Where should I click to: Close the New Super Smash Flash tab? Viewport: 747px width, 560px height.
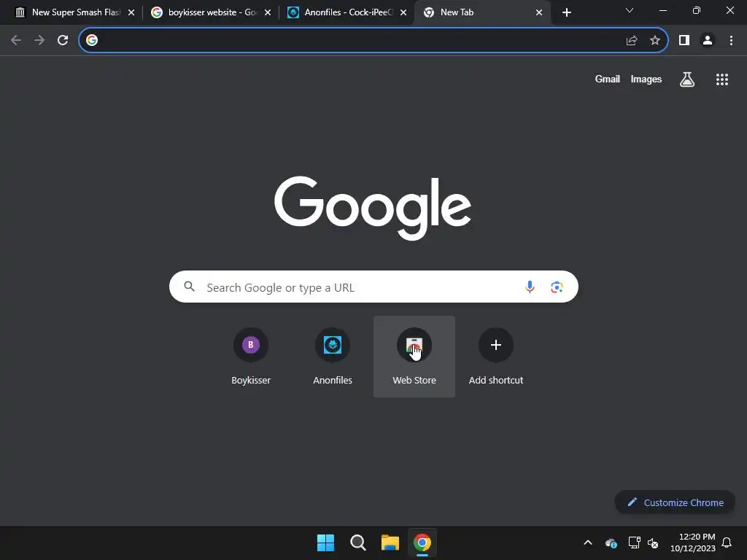(x=131, y=12)
